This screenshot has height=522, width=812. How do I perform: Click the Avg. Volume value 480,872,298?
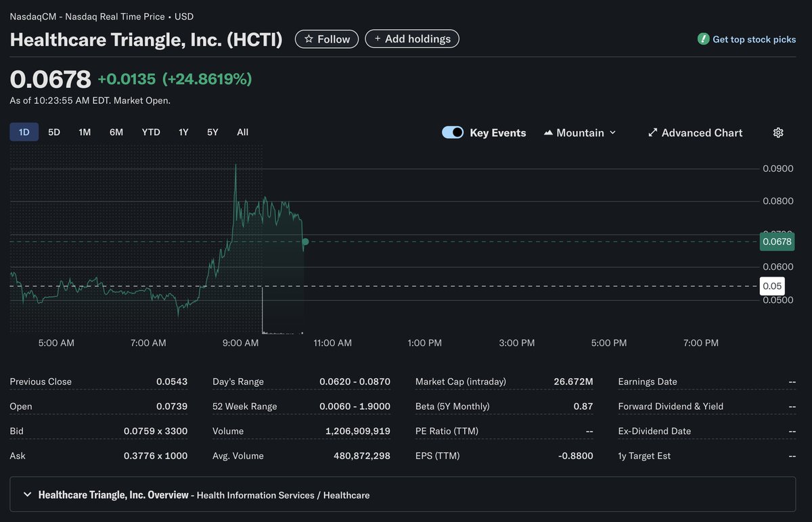point(362,456)
